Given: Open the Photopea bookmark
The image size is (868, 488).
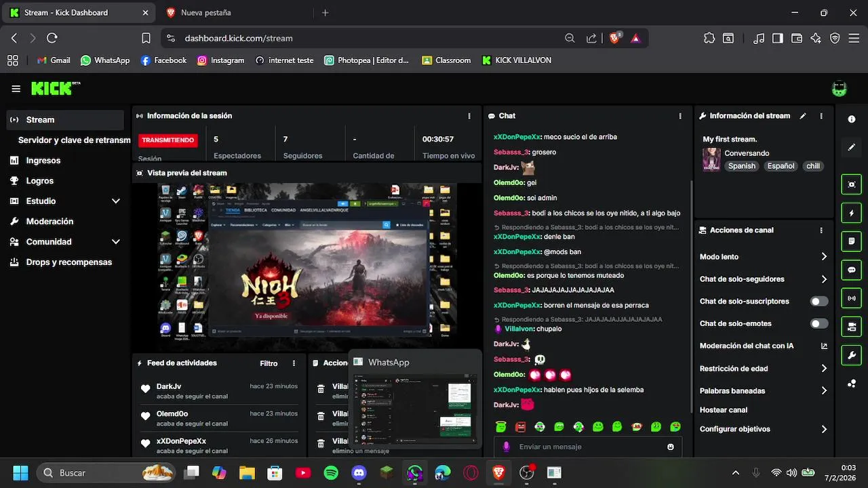Looking at the screenshot, I should click(367, 60).
